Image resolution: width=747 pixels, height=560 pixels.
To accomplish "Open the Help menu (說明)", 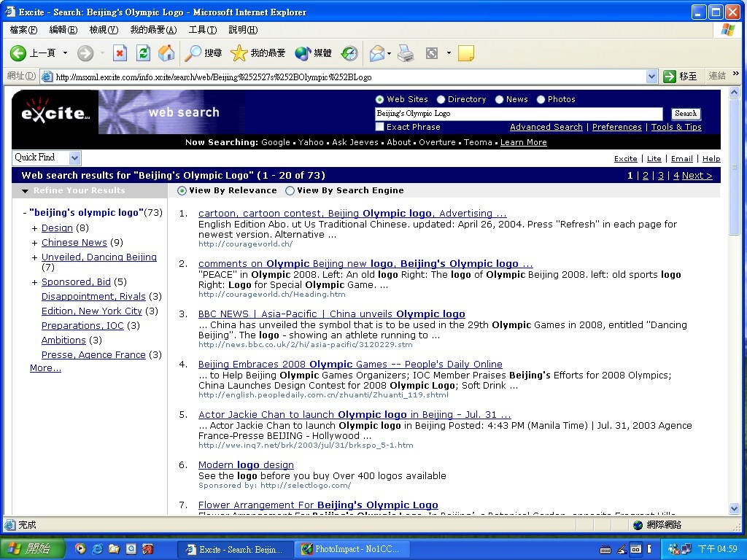I will pos(243,29).
